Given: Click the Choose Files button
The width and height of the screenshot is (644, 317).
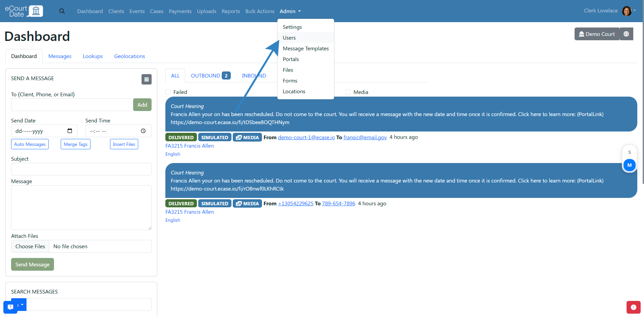Looking at the screenshot, I should 30,246.
